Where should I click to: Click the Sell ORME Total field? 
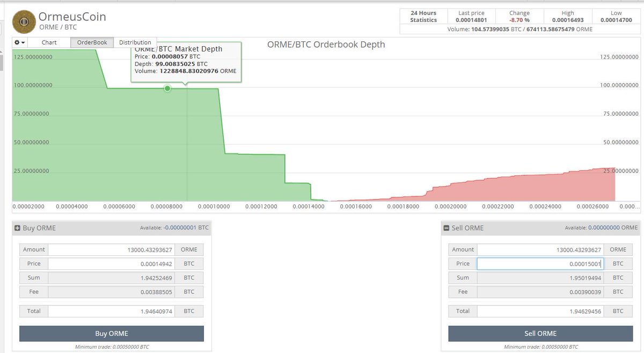540,311
